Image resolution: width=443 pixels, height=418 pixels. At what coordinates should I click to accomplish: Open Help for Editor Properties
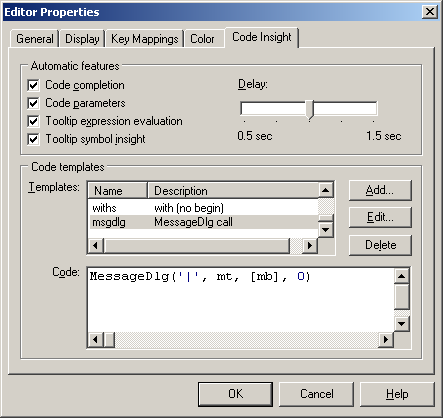397,394
